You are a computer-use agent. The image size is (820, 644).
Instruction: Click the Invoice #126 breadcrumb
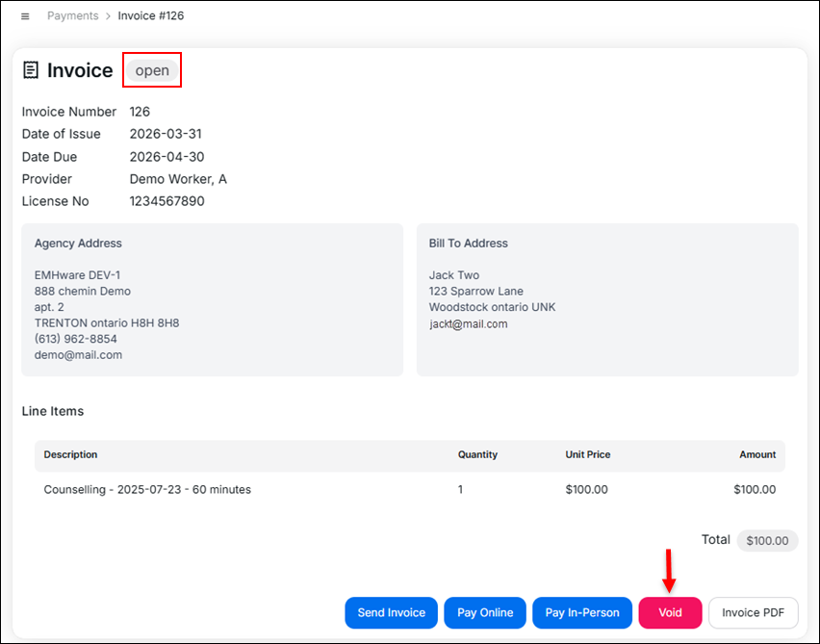(x=150, y=15)
